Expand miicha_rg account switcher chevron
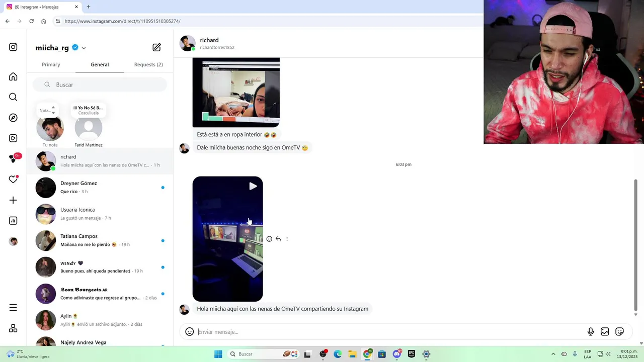The height and width of the screenshot is (362, 644). pos(84,48)
